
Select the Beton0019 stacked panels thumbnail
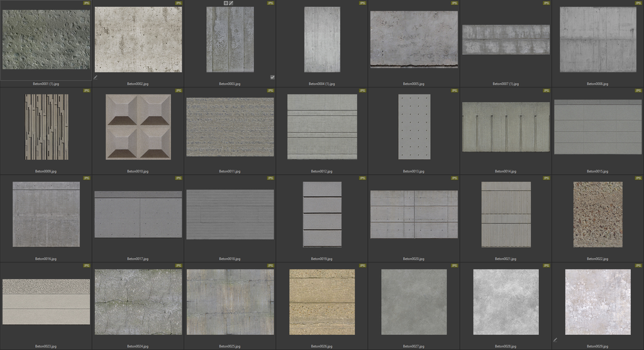click(x=322, y=214)
